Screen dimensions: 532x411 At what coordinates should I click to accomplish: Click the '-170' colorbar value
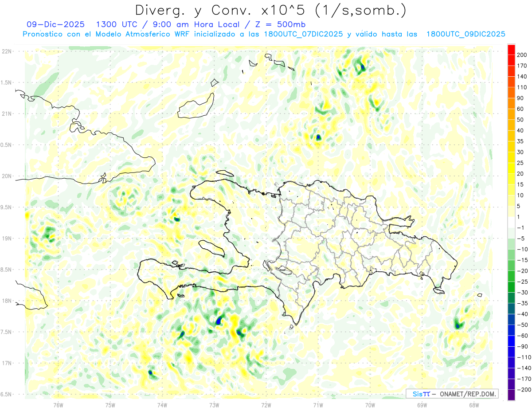(x=523, y=379)
